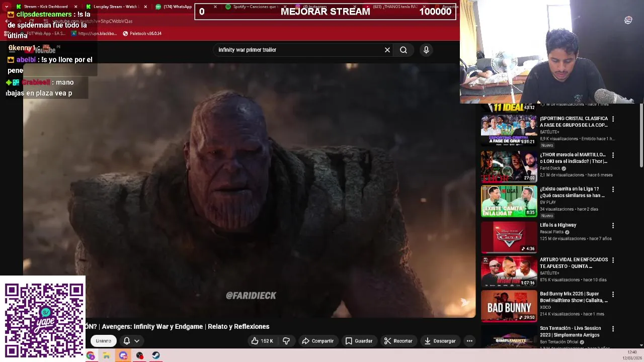Open the Rascal Flatts channel name
Screen dimensions: 644x362
[551, 232]
